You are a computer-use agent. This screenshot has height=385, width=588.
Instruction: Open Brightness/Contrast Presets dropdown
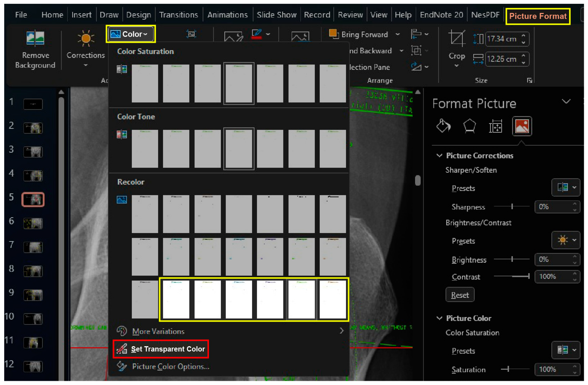click(x=565, y=240)
